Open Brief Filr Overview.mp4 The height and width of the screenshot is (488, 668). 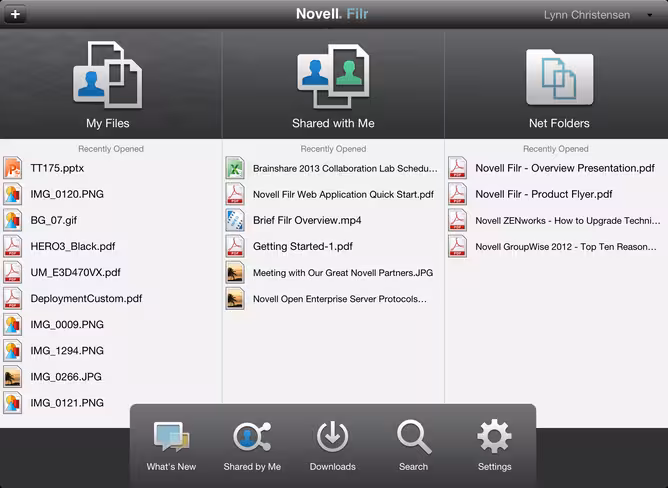[x=307, y=221]
